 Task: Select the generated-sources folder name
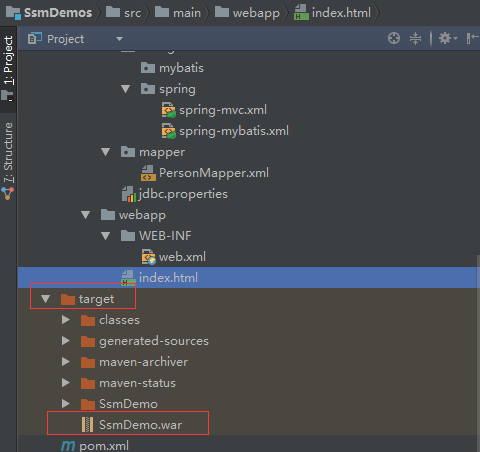click(154, 341)
